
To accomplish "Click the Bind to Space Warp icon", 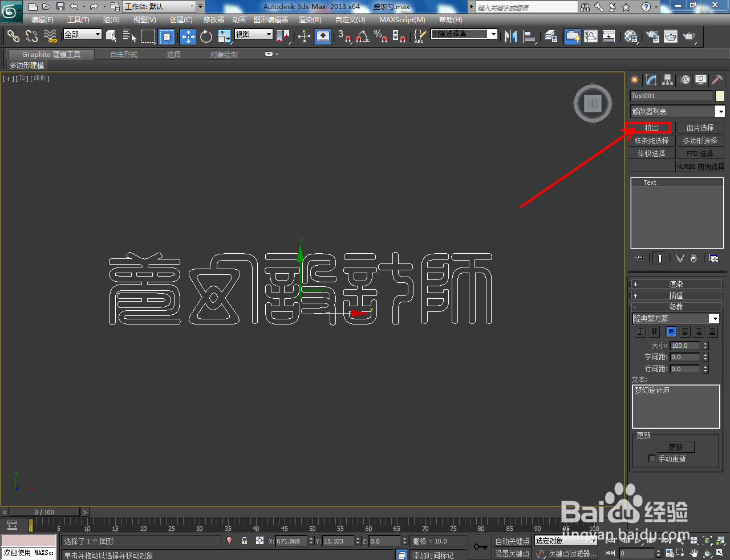I will coord(50,36).
